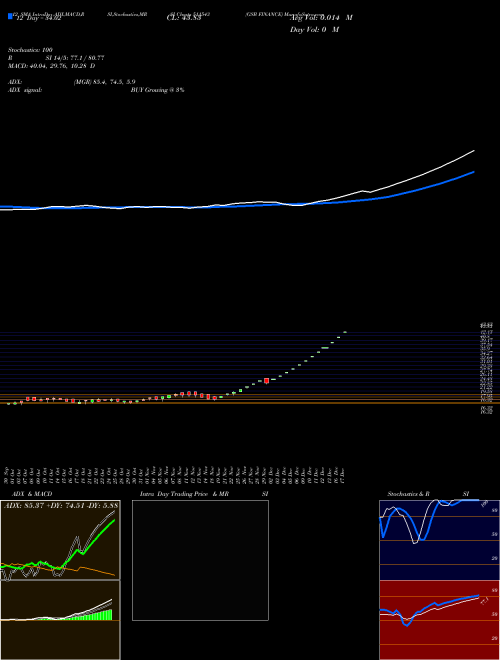
Task: Click the price scale labels on right edge
Action: point(487,369)
